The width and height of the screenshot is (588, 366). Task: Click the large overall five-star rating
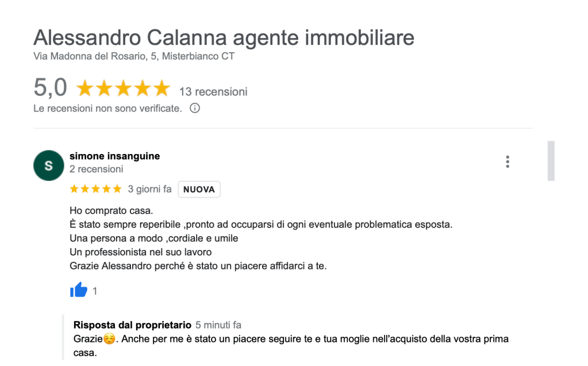[x=123, y=88]
